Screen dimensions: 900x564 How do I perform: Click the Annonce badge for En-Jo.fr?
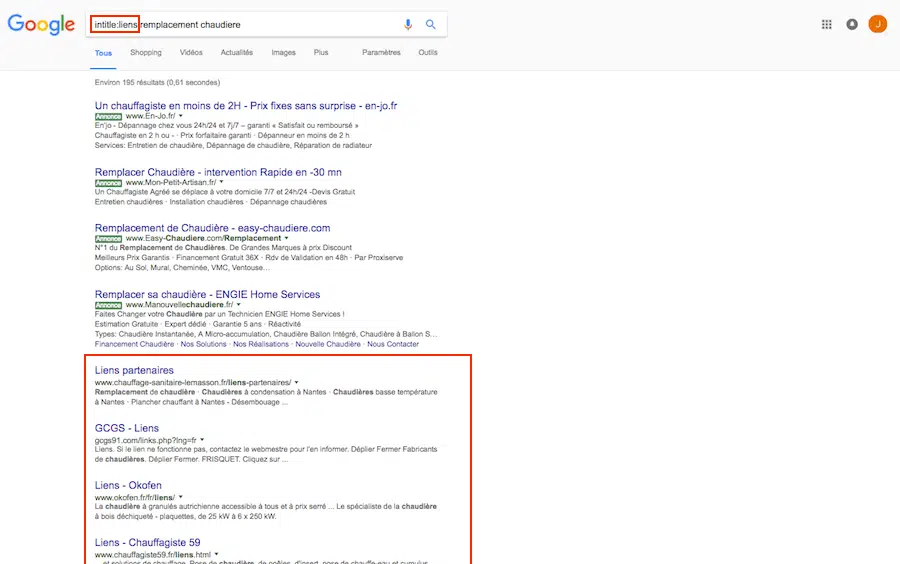pos(108,116)
